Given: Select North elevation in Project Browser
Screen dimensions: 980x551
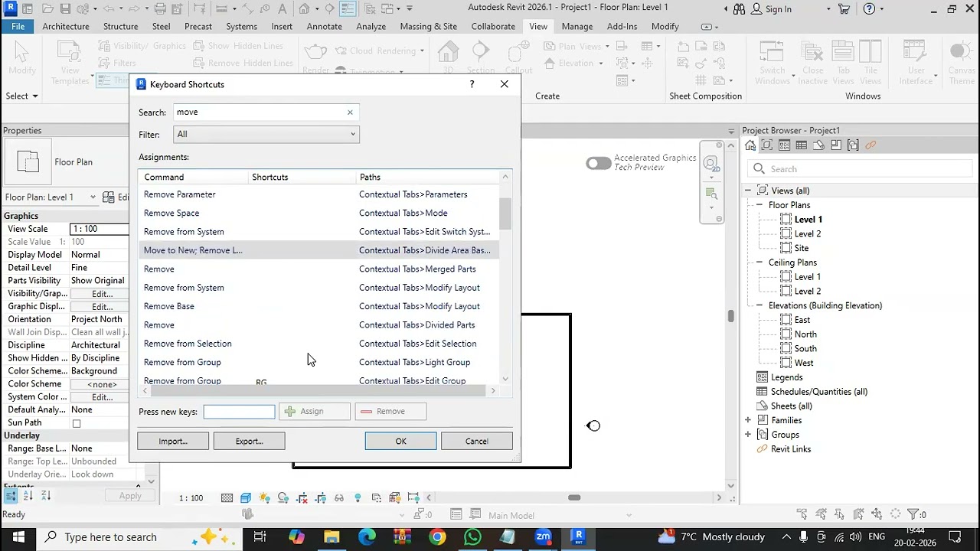Looking at the screenshot, I should 805,334.
